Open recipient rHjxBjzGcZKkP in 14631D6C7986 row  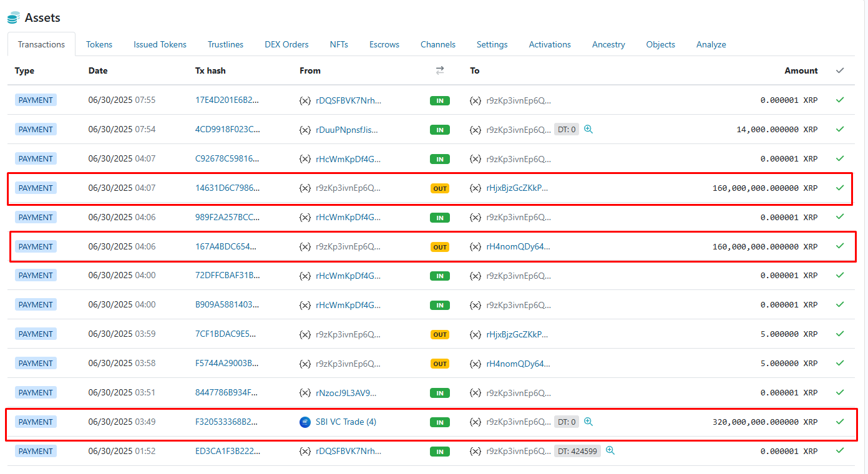517,188
